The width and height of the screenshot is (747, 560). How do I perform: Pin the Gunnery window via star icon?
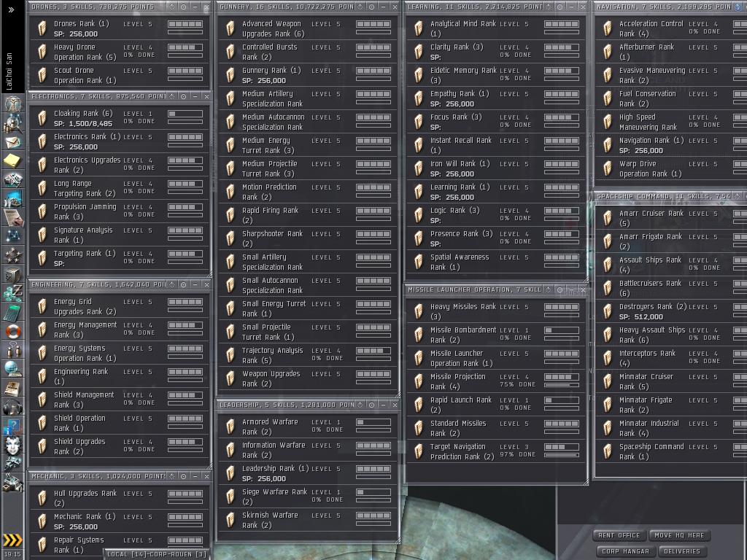click(360, 7)
